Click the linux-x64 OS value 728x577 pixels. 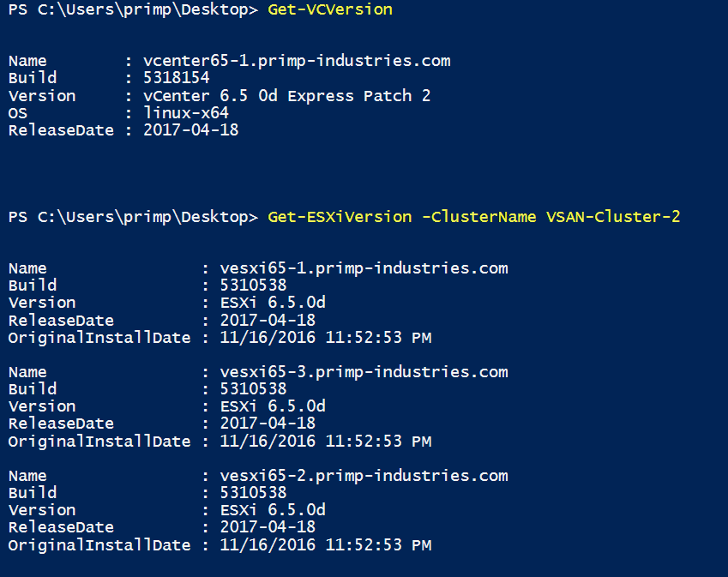pyautogui.click(x=186, y=113)
